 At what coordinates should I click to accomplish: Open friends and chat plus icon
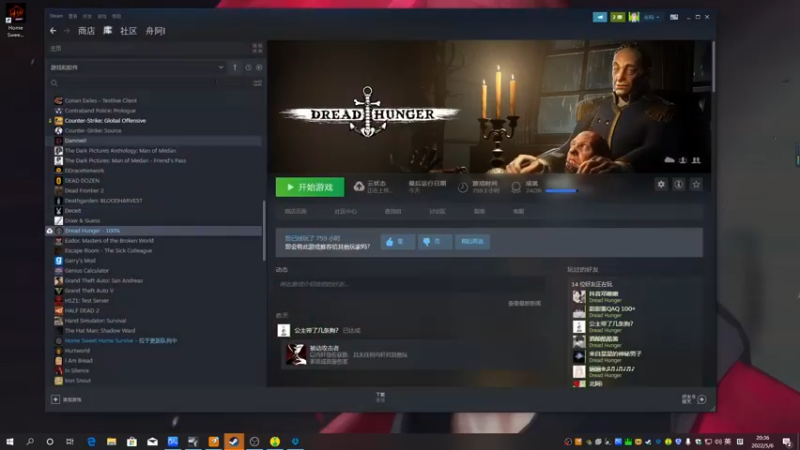point(702,399)
